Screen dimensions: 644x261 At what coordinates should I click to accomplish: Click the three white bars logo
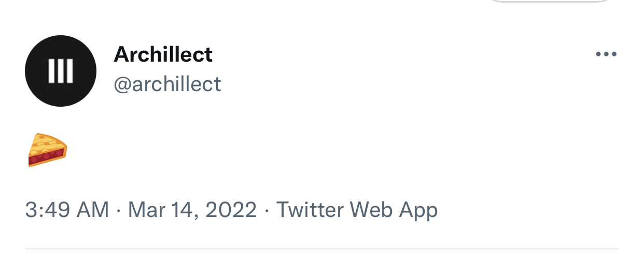click(x=61, y=71)
